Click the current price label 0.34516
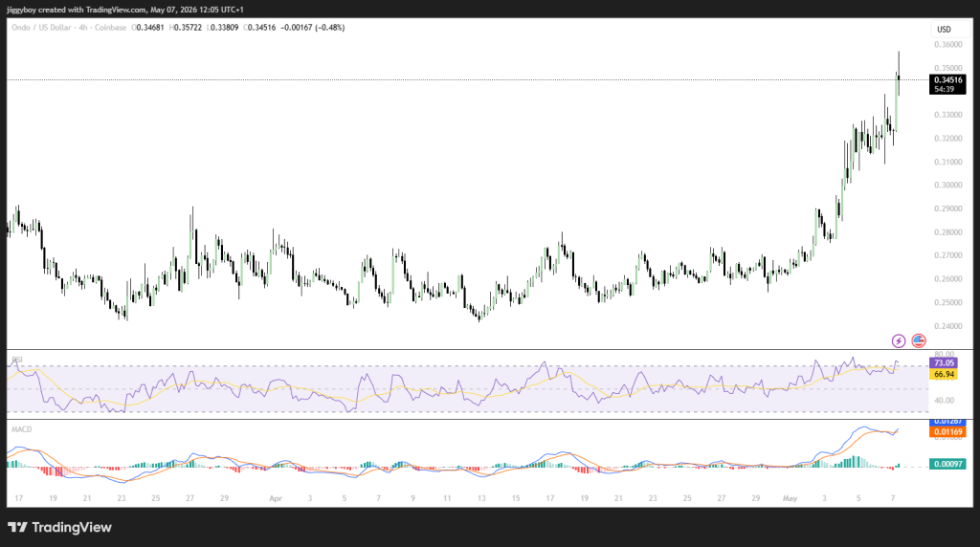The width and height of the screenshot is (980, 547). click(947, 80)
